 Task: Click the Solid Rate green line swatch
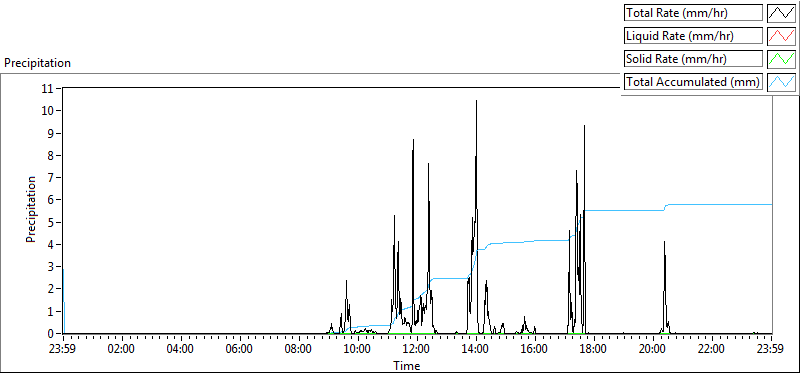coord(781,59)
